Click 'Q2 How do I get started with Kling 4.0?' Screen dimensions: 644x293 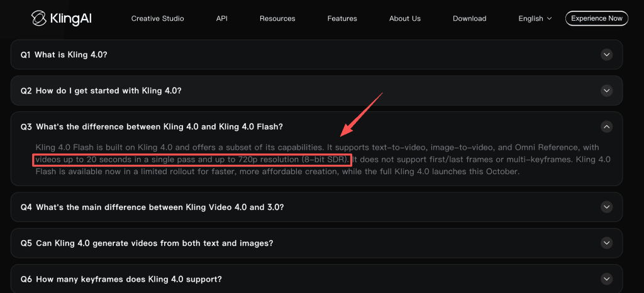click(x=101, y=91)
